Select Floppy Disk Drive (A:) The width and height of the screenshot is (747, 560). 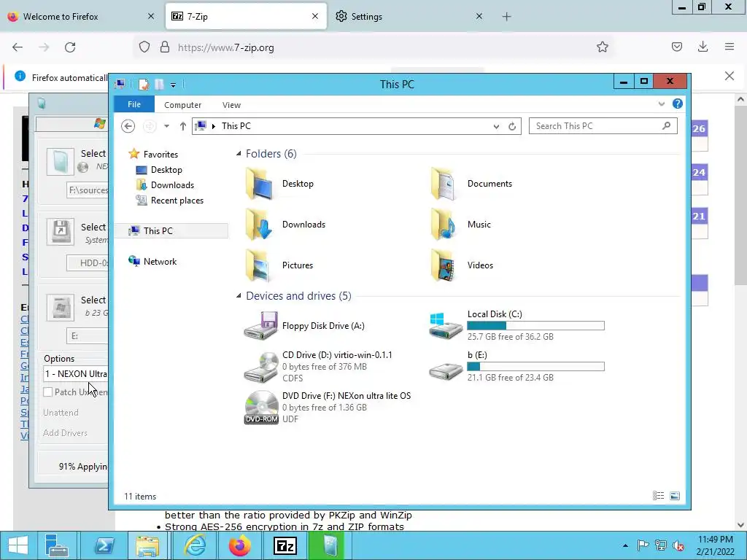(304, 326)
